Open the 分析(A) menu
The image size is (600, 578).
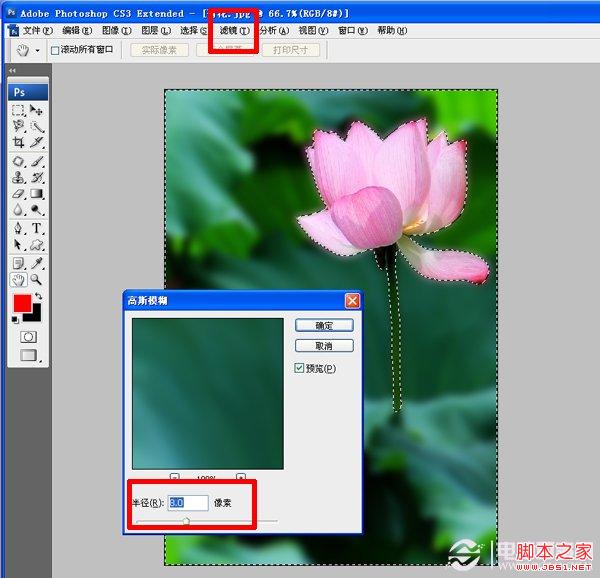pyautogui.click(x=274, y=30)
